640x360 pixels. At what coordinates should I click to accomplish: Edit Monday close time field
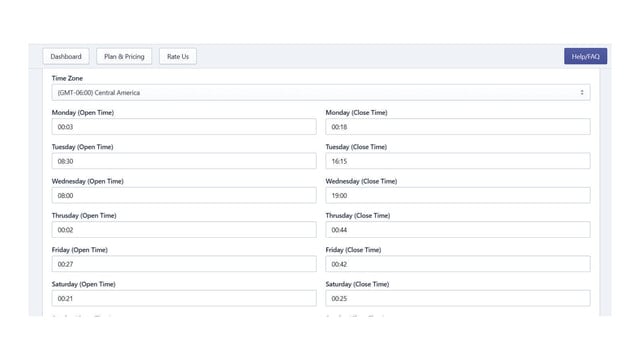(458, 127)
